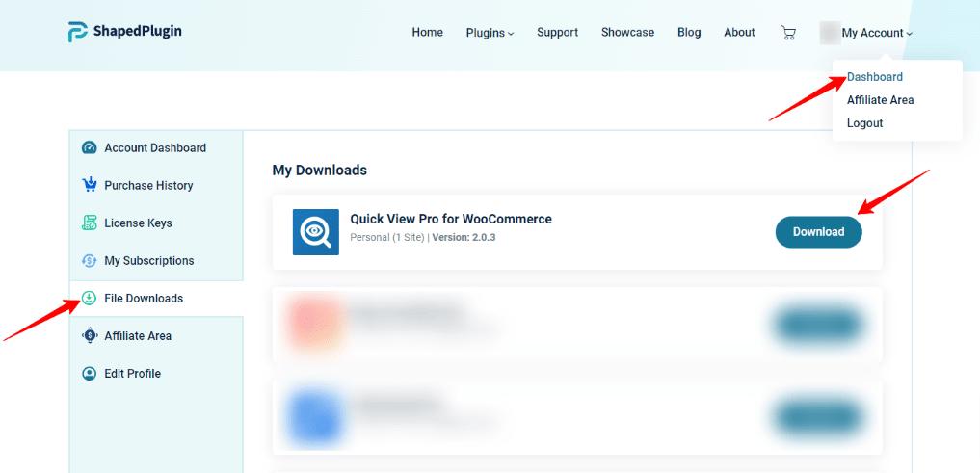
Task: Choose Affiliate Area in account dropdown
Action: pyautogui.click(x=880, y=100)
